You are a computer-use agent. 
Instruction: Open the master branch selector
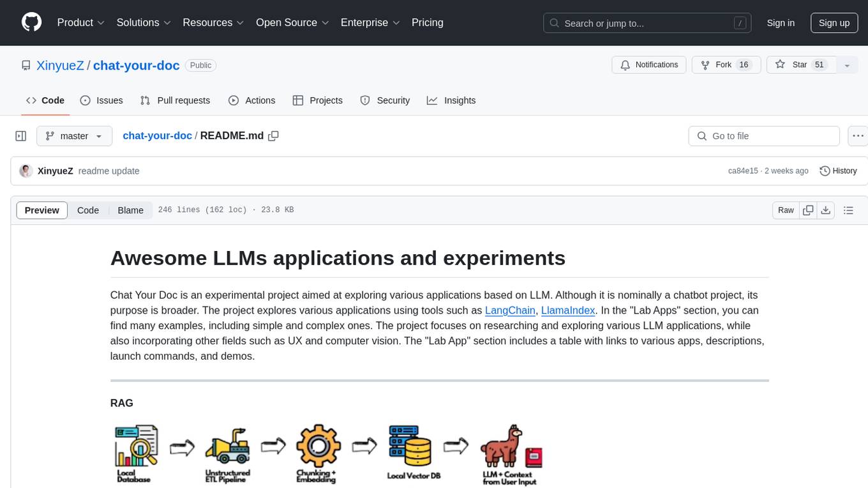pyautogui.click(x=74, y=136)
